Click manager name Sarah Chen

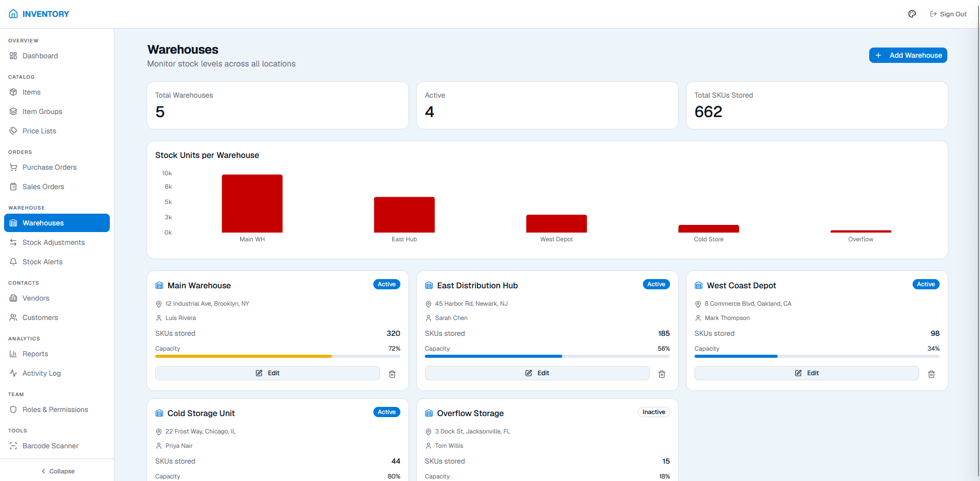(451, 318)
